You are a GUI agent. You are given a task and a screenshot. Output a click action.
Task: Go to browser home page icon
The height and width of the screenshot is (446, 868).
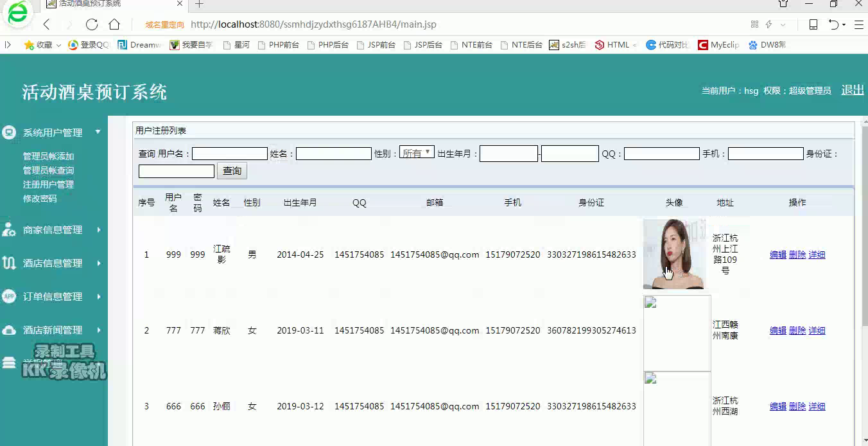click(114, 24)
